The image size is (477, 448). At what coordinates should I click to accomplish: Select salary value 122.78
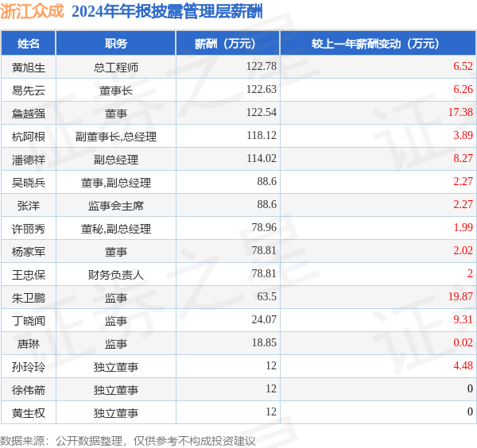tap(262, 66)
